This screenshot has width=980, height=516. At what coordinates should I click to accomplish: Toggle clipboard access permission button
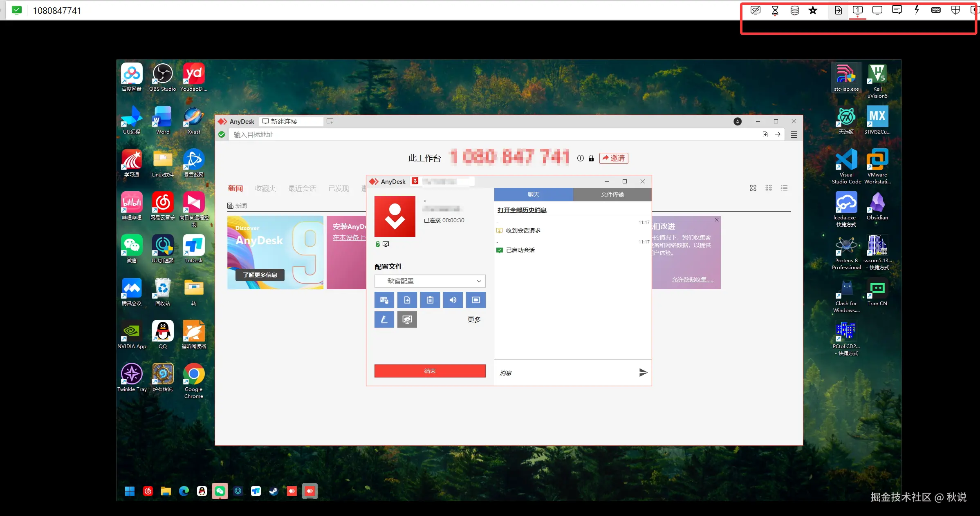[x=430, y=300]
